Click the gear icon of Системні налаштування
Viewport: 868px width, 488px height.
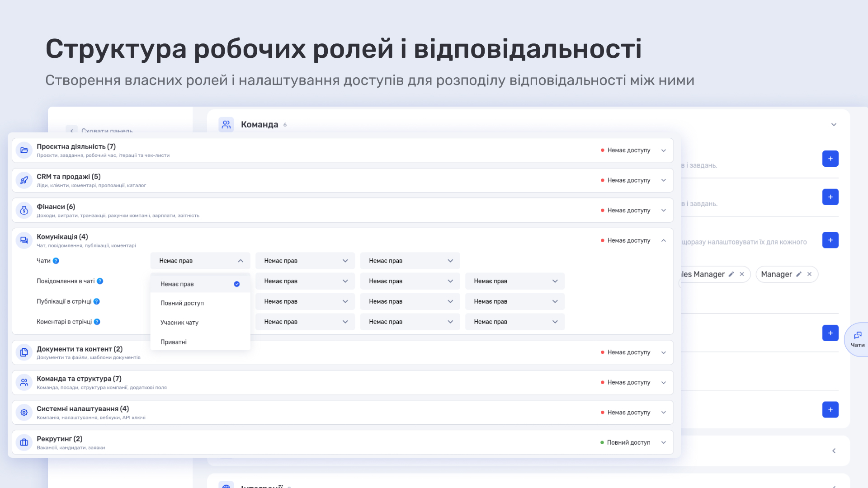coord(24,413)
